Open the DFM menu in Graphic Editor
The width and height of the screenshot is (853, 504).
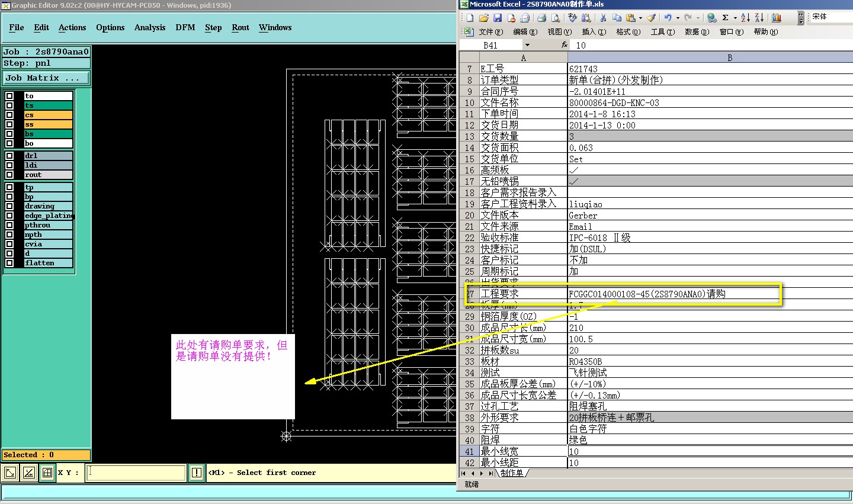(185, 27)
